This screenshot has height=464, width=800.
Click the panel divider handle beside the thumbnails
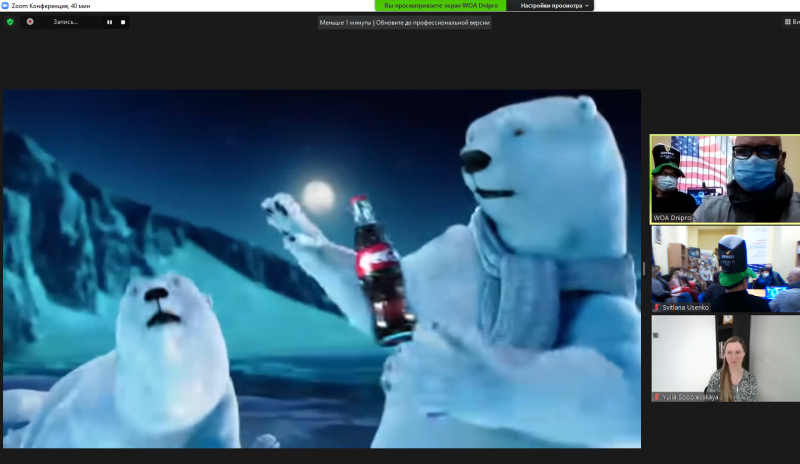(644, 268)
